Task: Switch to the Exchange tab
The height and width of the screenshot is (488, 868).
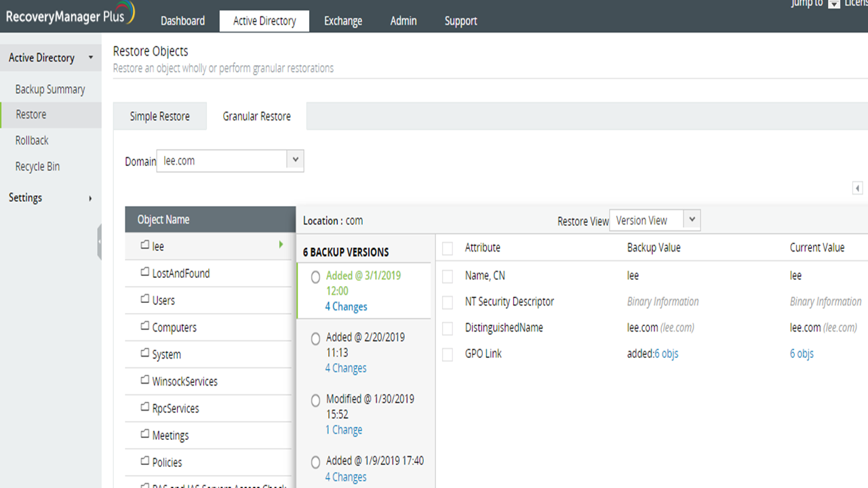Action: 342,21
